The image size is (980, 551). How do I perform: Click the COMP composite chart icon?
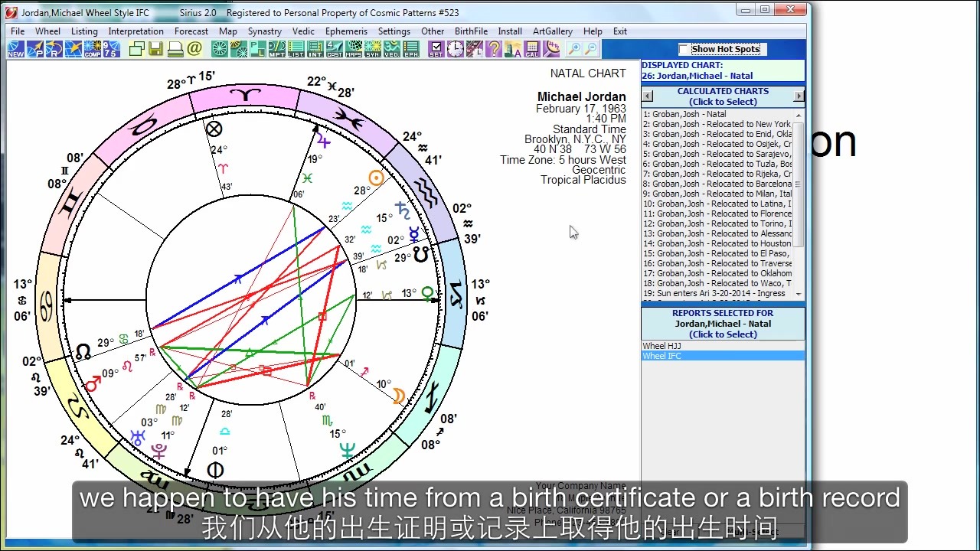[93, 49]
